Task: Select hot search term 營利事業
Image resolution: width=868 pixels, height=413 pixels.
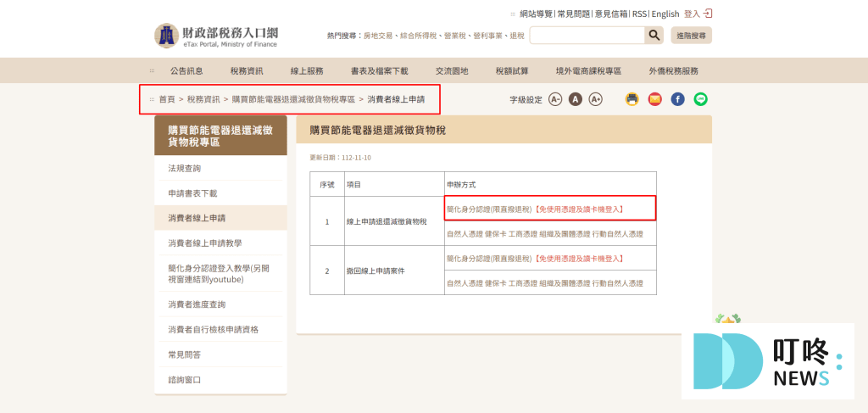Action: 487,36
